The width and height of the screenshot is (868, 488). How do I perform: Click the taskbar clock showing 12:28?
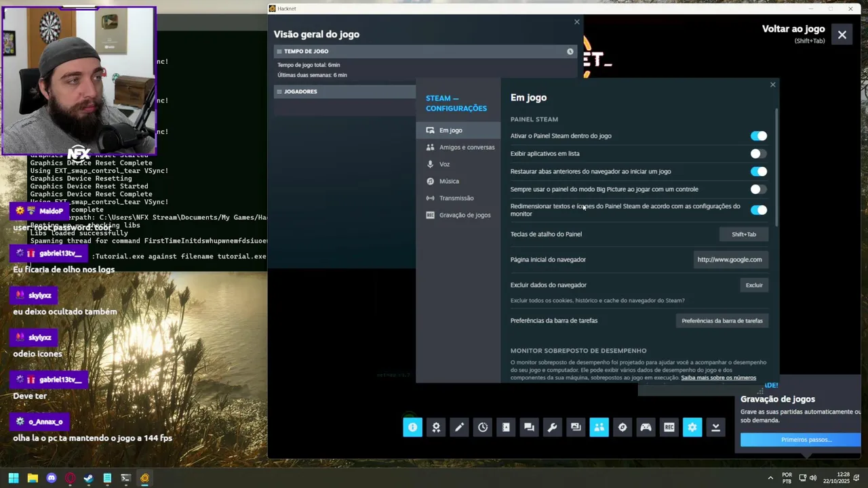click(843, 474)
